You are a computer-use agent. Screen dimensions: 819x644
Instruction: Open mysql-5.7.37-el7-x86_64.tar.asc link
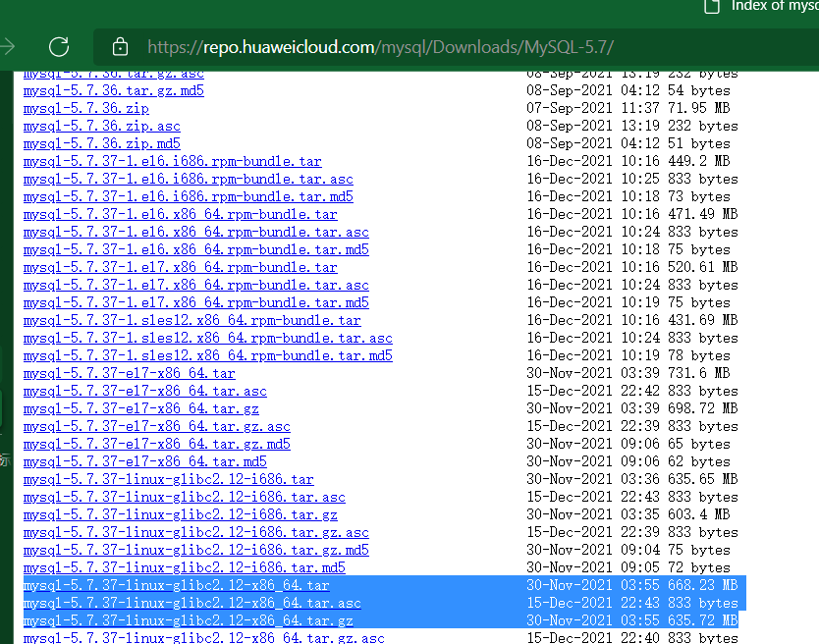[144, 391]
